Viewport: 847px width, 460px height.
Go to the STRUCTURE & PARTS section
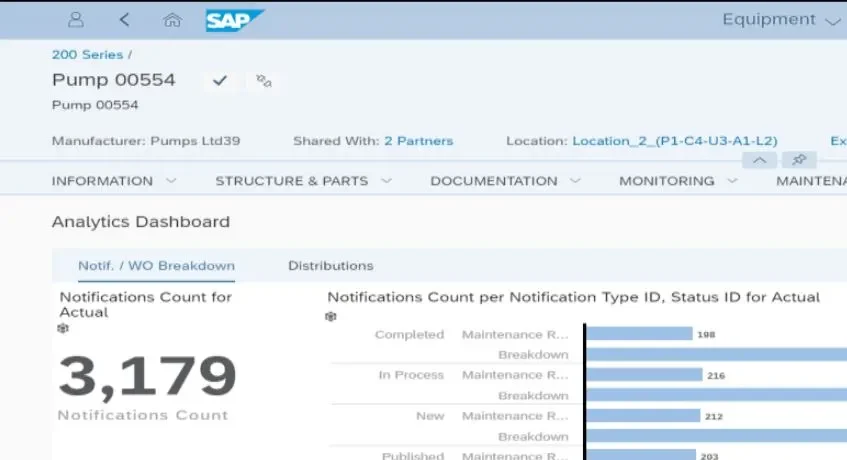tap(292, 181)
